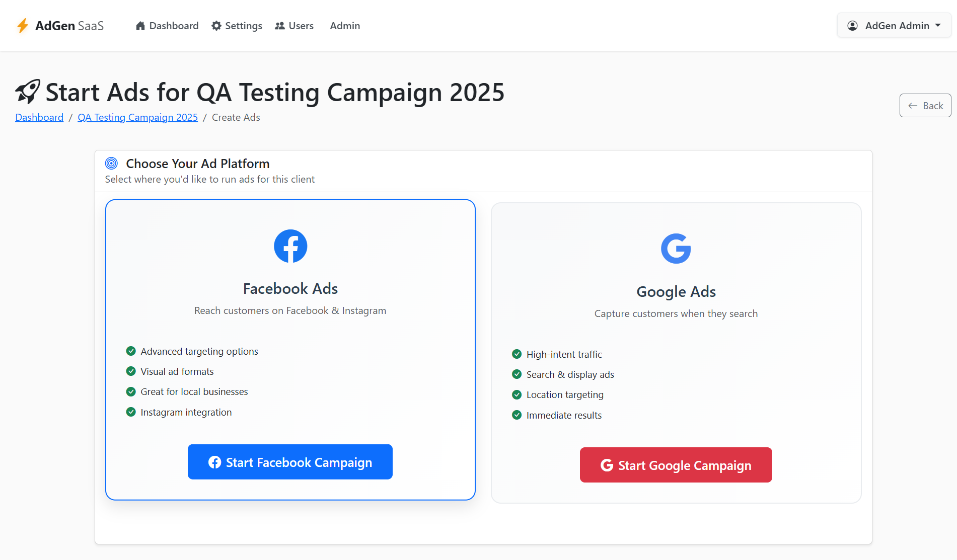Click the 'Search & display ads' feature text
Screen dimensions: 957x560
[x=570, y=374]
